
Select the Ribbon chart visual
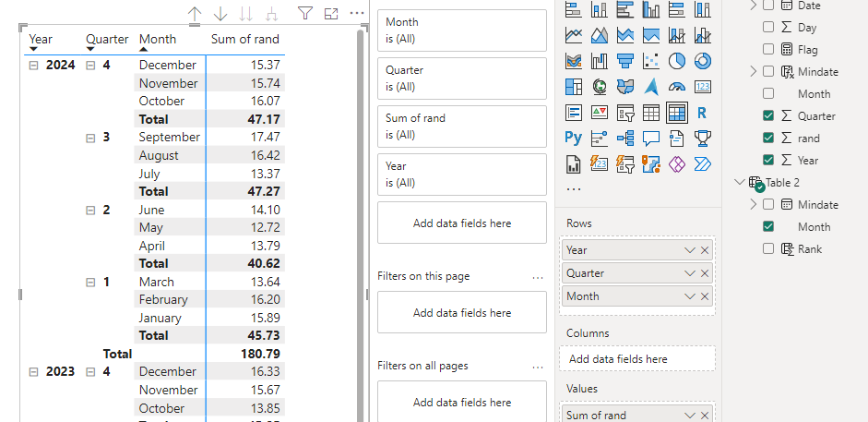pyautogui.click(x=574, y=60)
